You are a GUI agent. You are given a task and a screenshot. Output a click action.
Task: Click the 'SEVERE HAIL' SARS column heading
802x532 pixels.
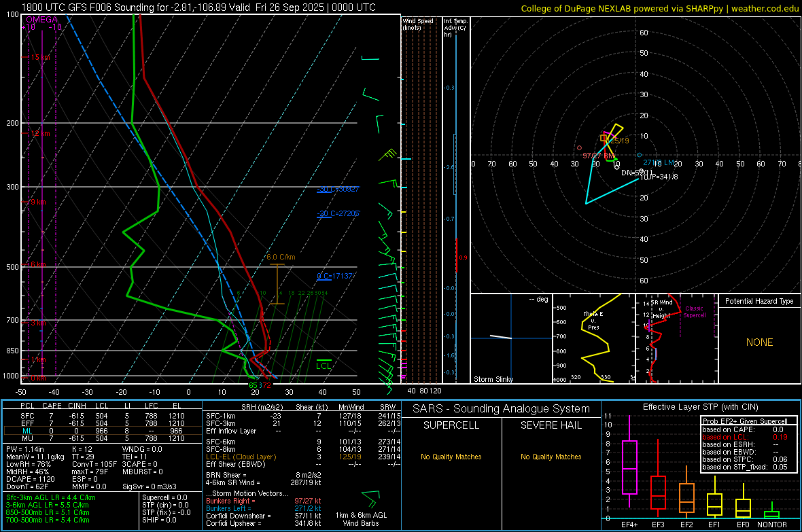[x=551, y=425]
